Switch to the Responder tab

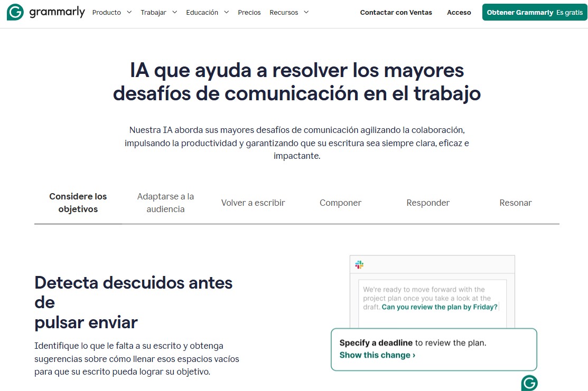pos(428,203)
